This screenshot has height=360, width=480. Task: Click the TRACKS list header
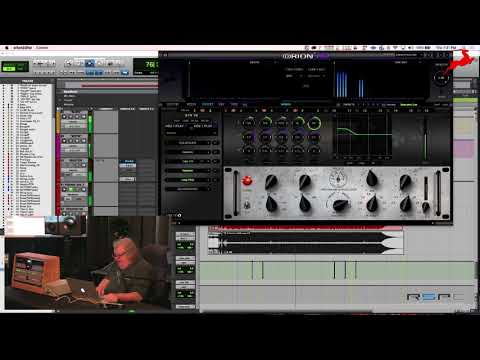[27, 81]
